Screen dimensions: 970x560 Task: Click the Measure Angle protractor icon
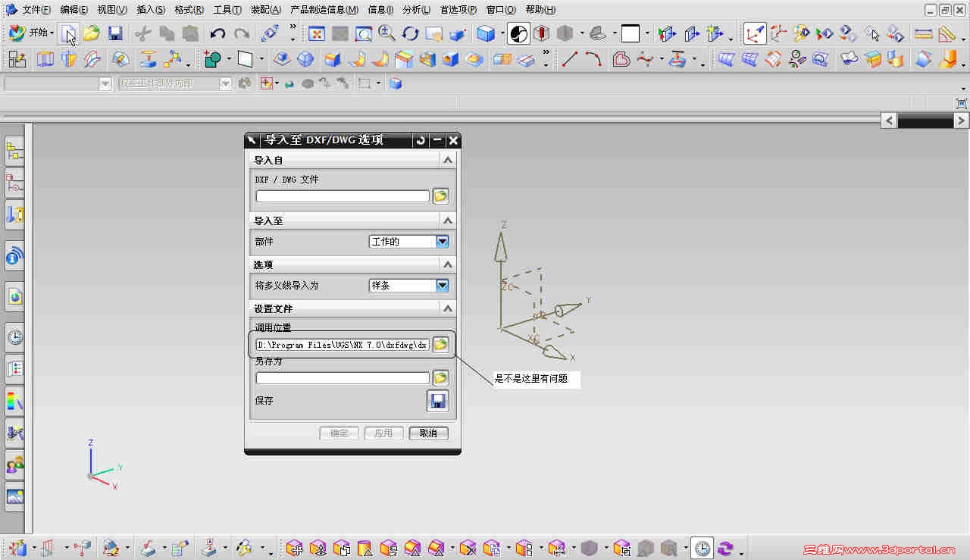click(x=947, y=33)
